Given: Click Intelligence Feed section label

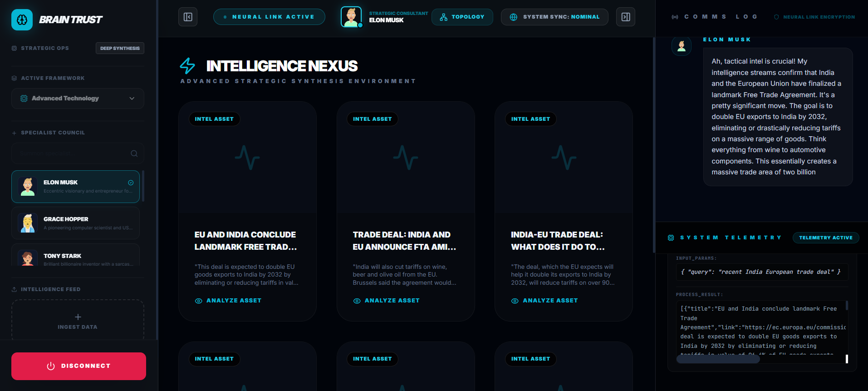Looking at the screenshot, I should 50,289.
